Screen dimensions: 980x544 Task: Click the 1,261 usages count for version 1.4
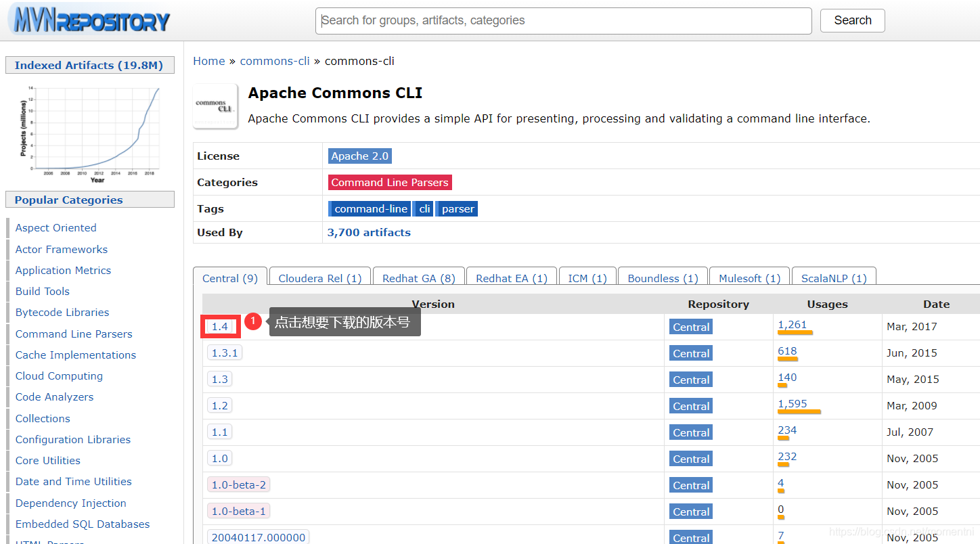tap(793, 324)
